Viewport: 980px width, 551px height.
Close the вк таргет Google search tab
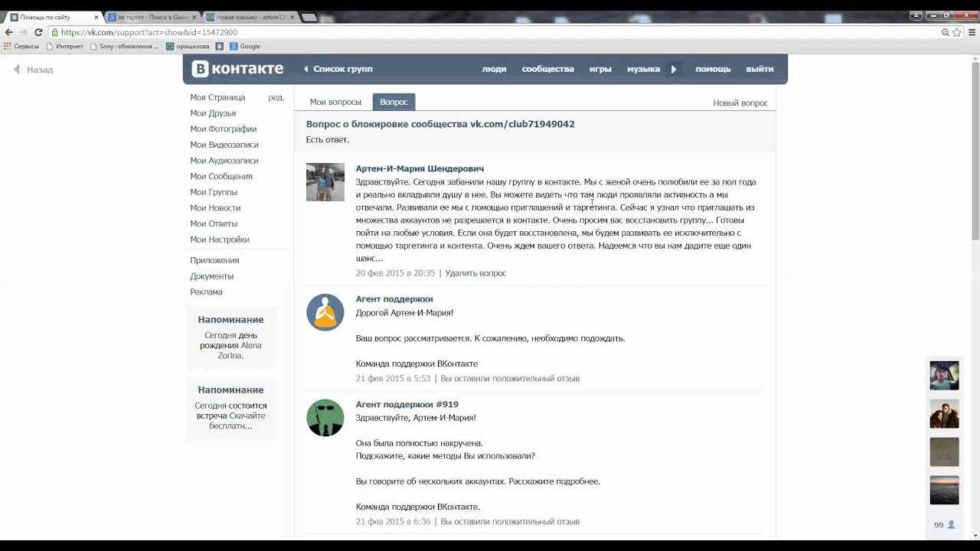pos(194,17)
